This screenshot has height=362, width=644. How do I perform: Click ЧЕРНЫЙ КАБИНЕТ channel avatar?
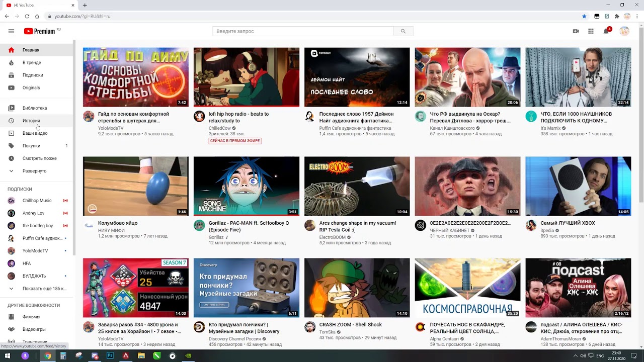click(x=421, y=225)
